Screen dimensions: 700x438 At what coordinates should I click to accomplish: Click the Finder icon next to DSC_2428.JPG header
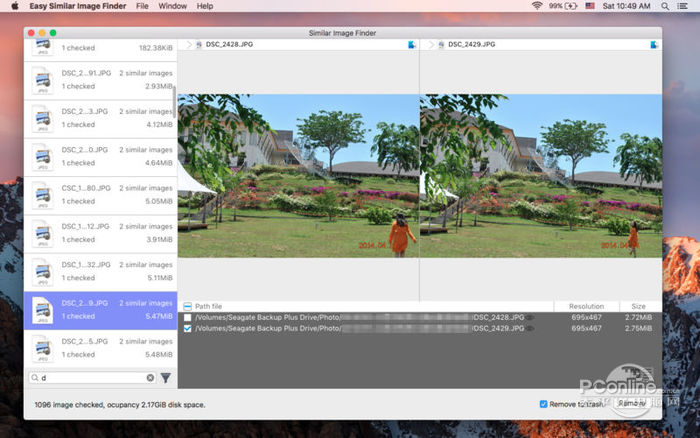coord(412,45)
